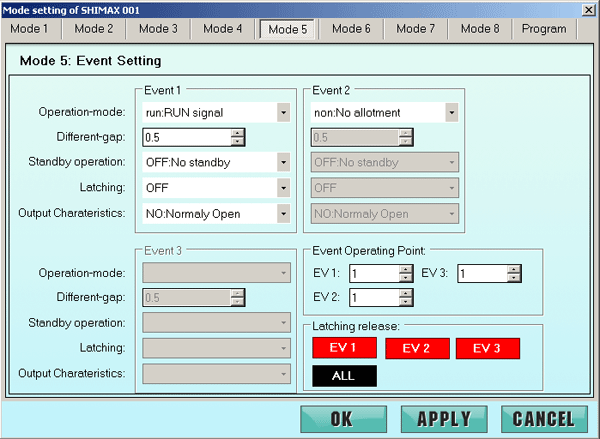Screen dimensions: 600x439
Task: Decrease Event 1 Different-gap value
Action: (x=237, y=142)
